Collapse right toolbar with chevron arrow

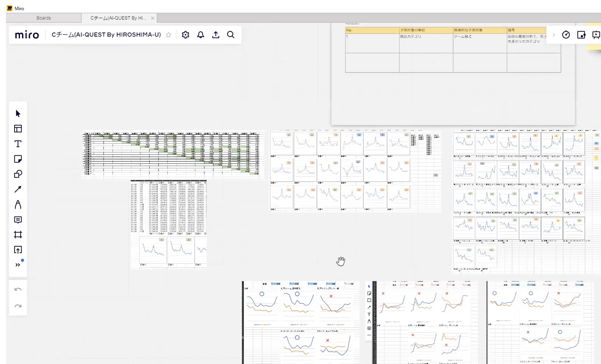(553, 35)
